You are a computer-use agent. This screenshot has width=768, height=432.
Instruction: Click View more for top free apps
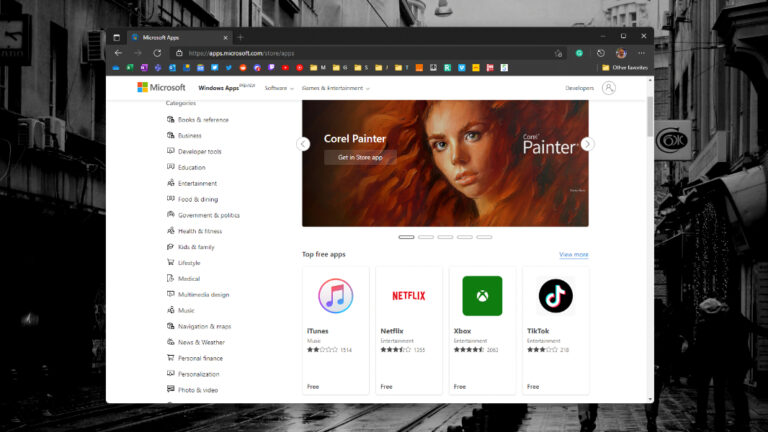click(x=574, y=254)
